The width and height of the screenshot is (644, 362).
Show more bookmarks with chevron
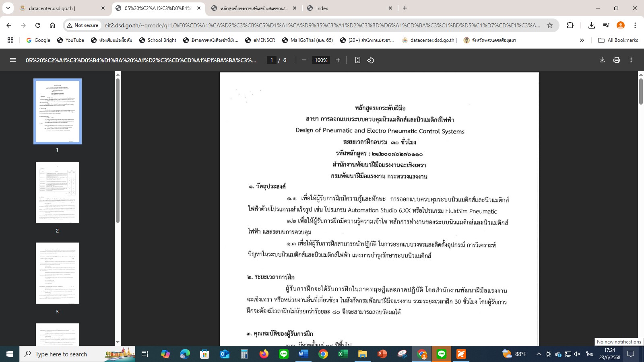[x=582, y=40]
